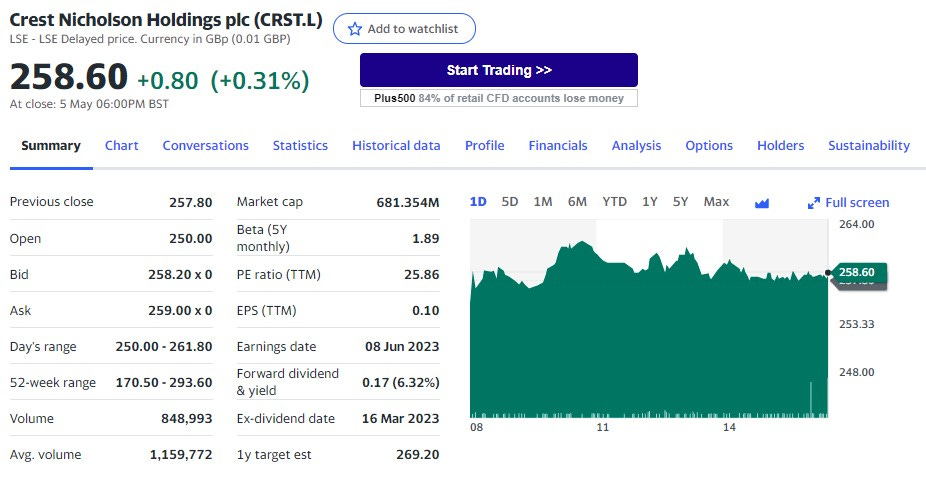The image size is (926, 490).
Task: Select the 1M chart range
Action: point(543,202)
